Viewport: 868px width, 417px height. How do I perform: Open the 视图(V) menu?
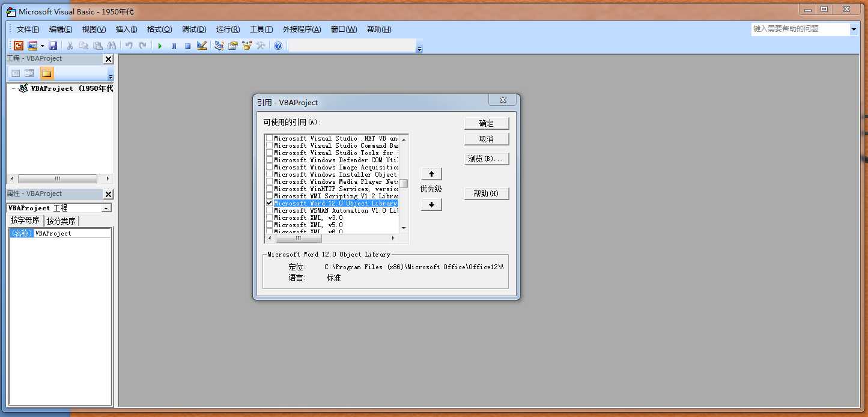(x=94, y=29)
